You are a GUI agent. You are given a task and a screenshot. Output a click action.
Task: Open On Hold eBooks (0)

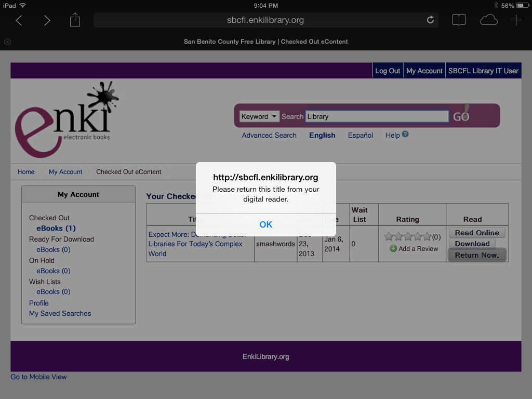pos(54,271)
